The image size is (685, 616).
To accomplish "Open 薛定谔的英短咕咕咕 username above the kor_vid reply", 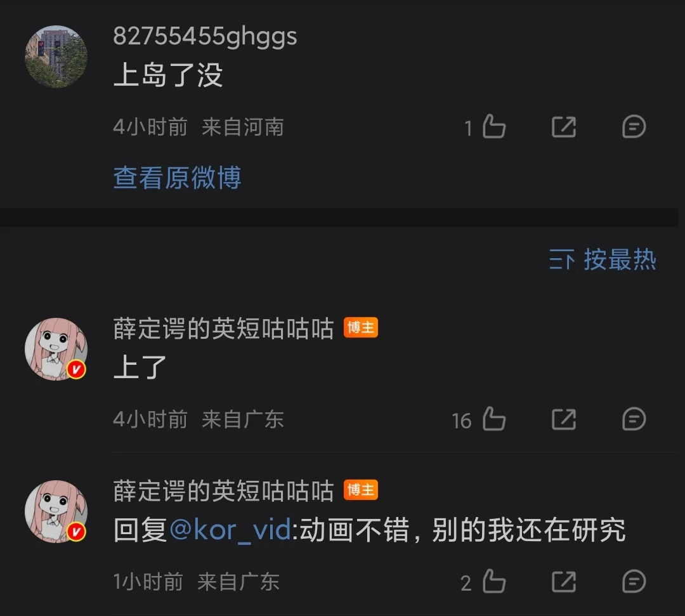I will (224, 491).
